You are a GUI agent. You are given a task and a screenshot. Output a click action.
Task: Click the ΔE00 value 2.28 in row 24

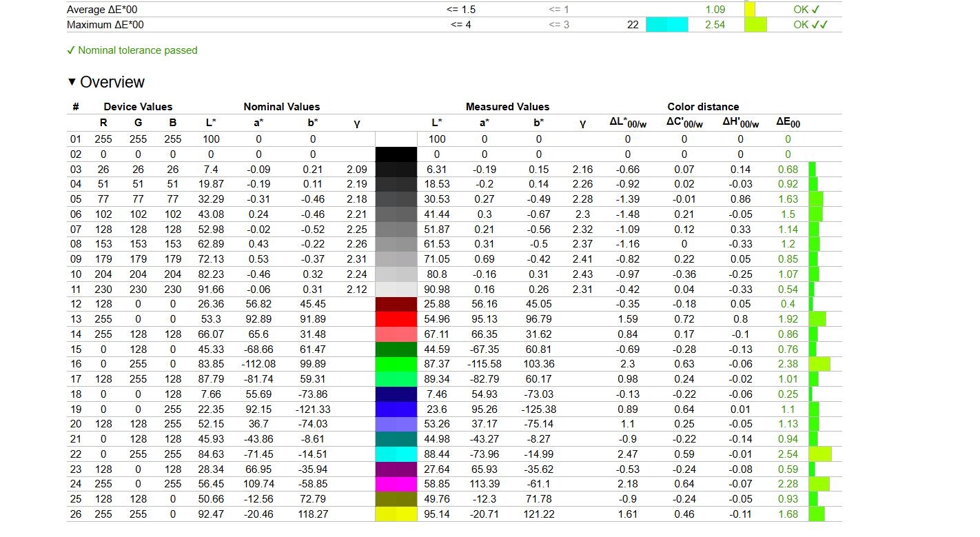[788, 484]
